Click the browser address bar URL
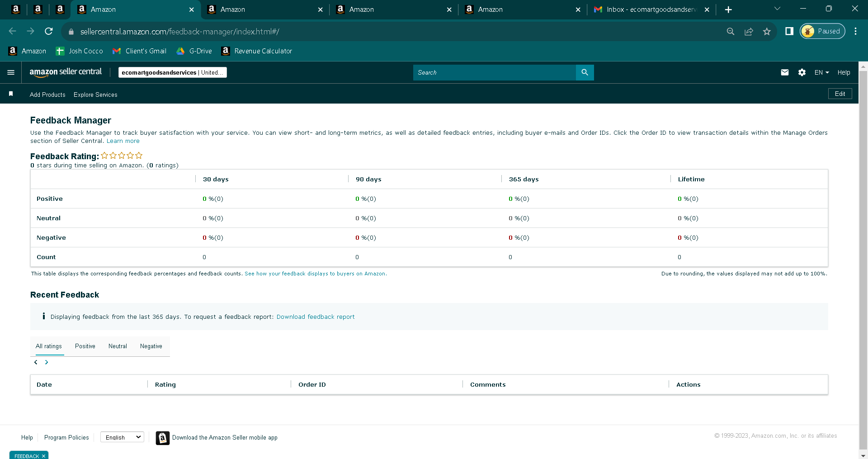The image size is (868, 459). click(180, 32)
